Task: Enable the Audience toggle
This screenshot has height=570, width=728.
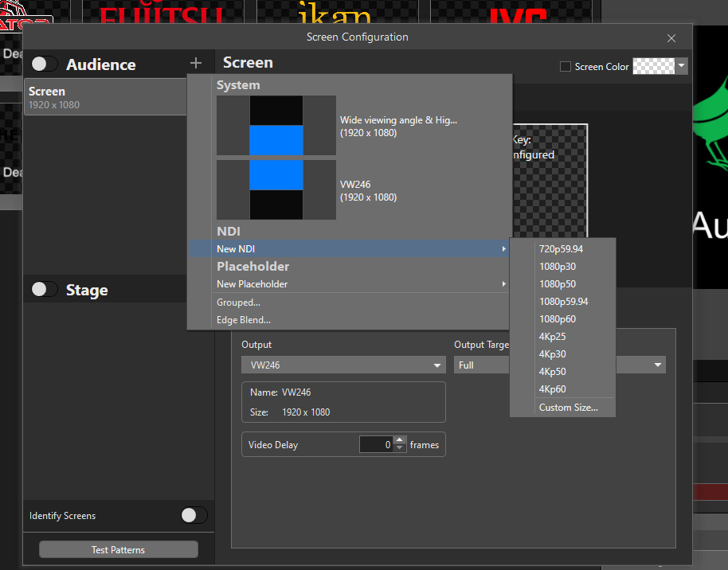Action: pyautogui.click(x=44, y=64)
